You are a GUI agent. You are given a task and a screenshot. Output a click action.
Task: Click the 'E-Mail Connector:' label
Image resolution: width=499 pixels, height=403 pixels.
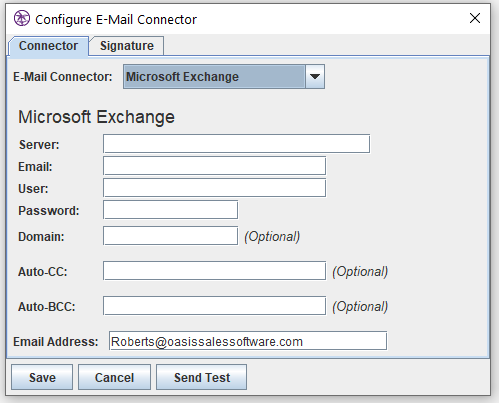(x=63, y=77)
